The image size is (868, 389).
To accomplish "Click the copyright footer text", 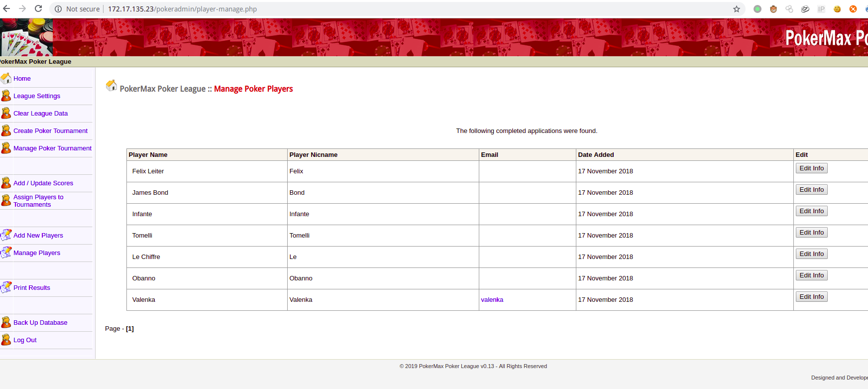I will click(x=473, y=366).
